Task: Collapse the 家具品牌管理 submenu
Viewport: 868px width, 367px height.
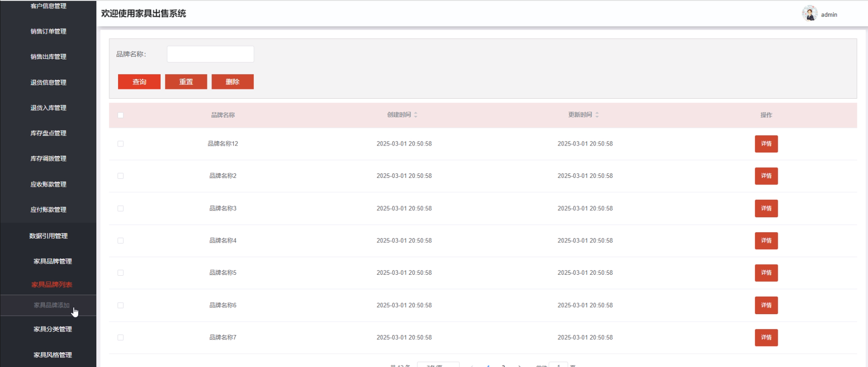Action: 52,261
